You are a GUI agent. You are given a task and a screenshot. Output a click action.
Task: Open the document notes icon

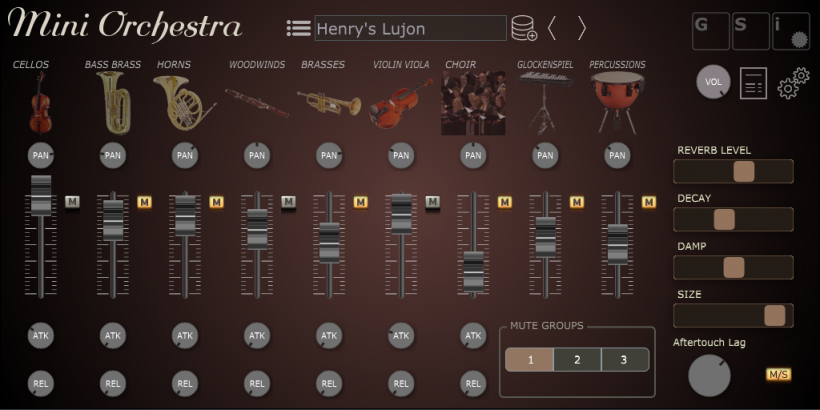tap(753, 84)
